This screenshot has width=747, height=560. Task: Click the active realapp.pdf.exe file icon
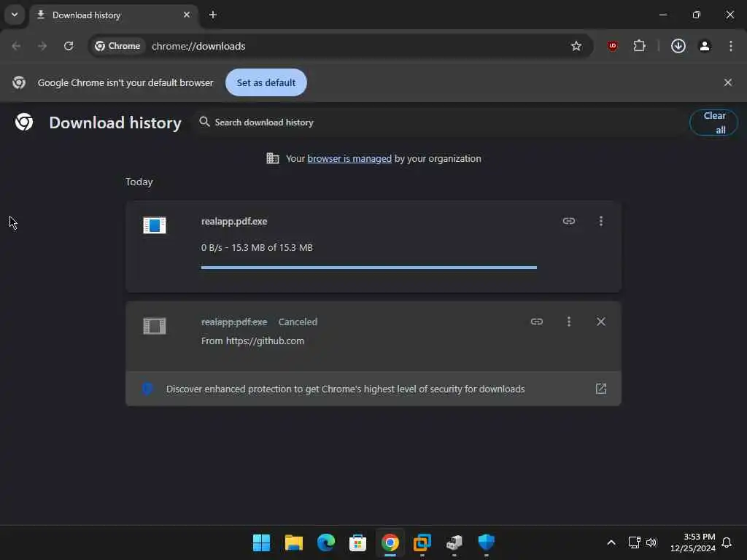[x=155, y=225]
